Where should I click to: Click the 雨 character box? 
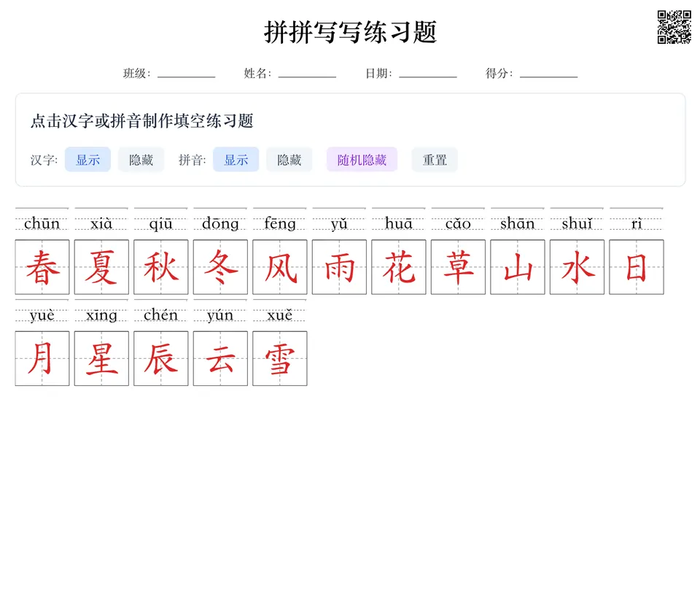[x=339, y=267]
